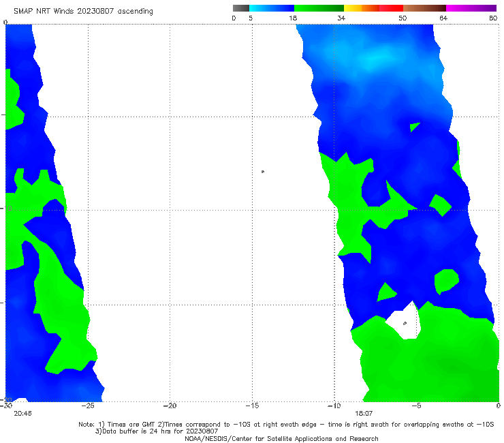
Task: Click the small island marker in the white gap
Action: point(405,323)
